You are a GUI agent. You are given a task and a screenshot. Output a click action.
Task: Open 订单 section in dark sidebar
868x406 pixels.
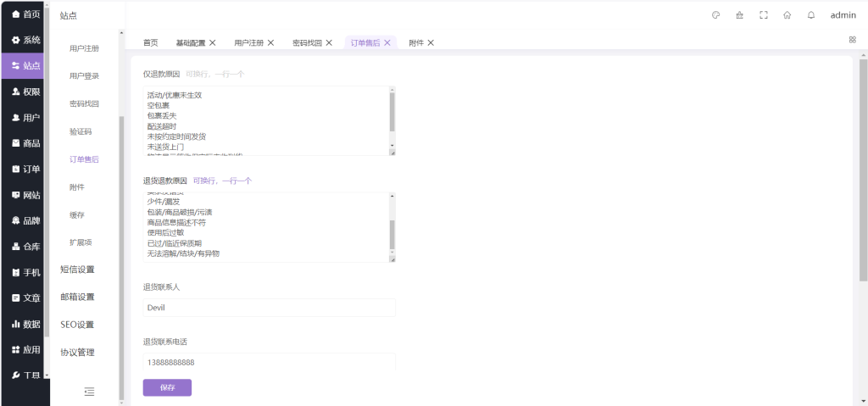click(25, 169)
